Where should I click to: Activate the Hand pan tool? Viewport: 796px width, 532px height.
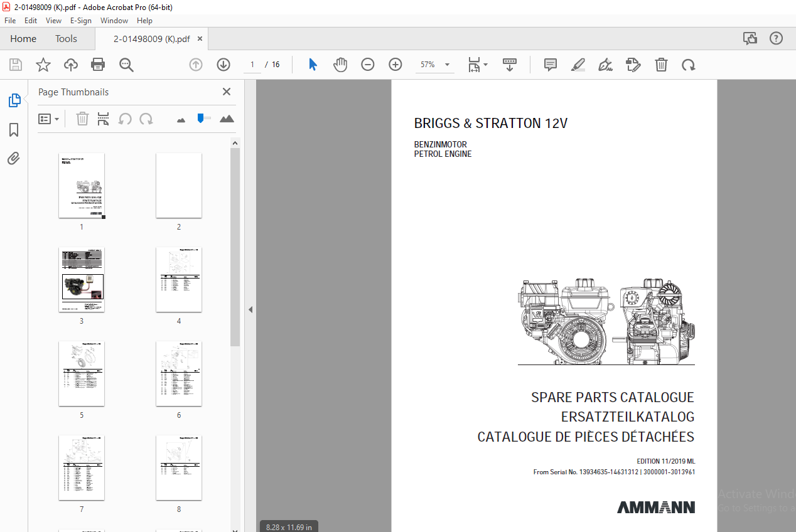[340, 65]
